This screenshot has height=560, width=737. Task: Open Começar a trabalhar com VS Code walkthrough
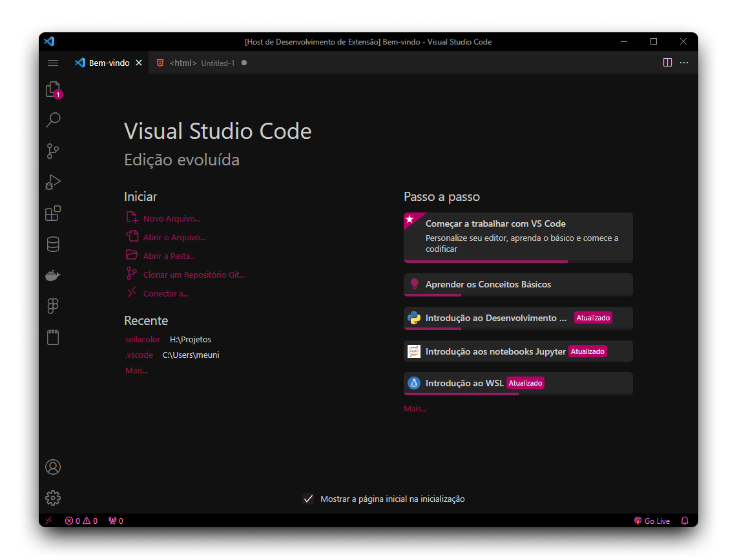518,238
